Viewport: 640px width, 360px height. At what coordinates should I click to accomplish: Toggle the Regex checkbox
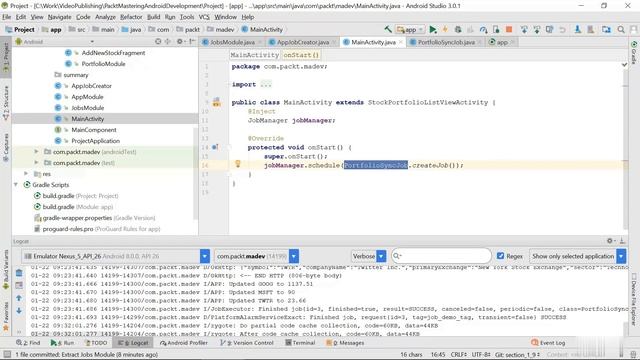click(x=500, y=256)
